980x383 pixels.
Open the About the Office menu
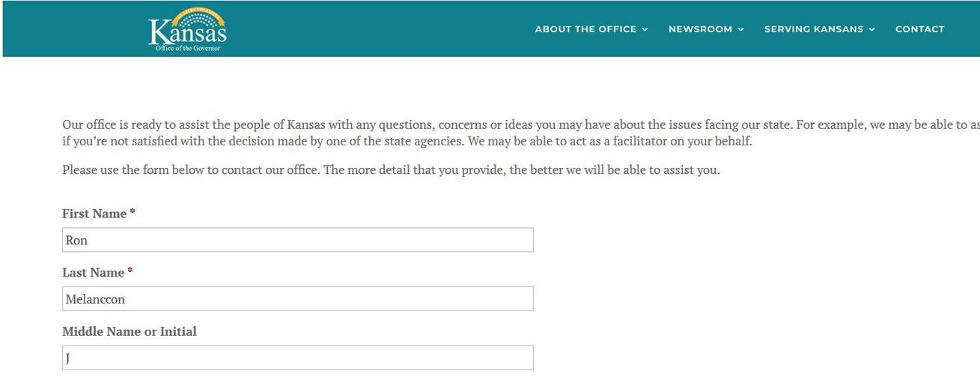pyautogui.click(x=591, y=29)
